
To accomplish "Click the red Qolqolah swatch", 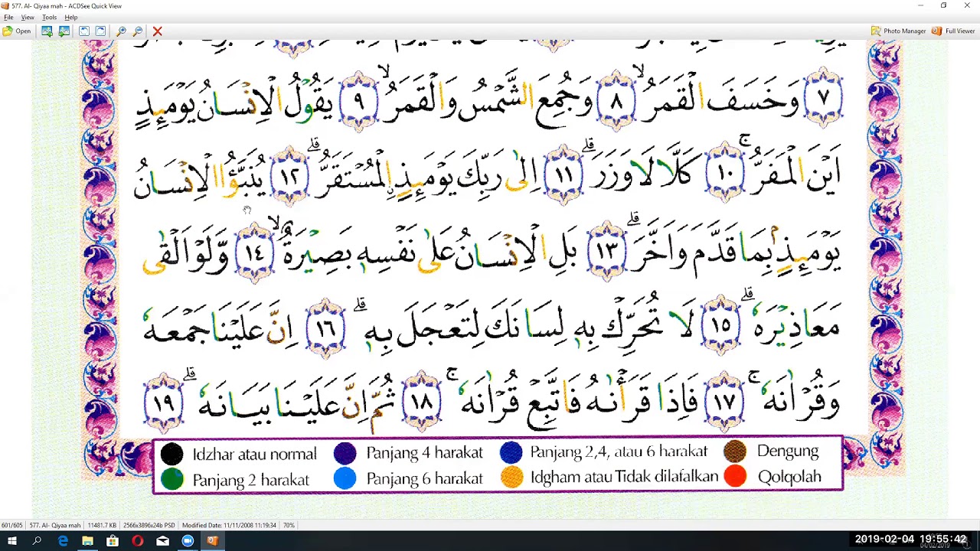I will coord(735,476).
